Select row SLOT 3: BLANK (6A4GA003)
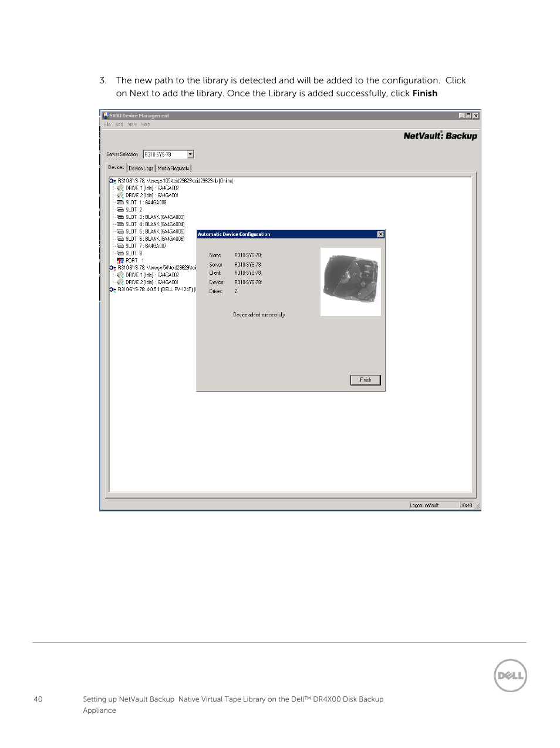The width and height of the screenshot is (560, 748). pyautogui.click(x=155, y=217)
